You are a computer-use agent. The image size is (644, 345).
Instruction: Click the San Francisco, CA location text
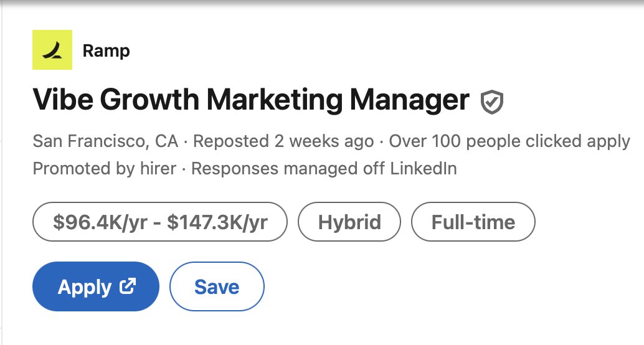click(105, 141)
